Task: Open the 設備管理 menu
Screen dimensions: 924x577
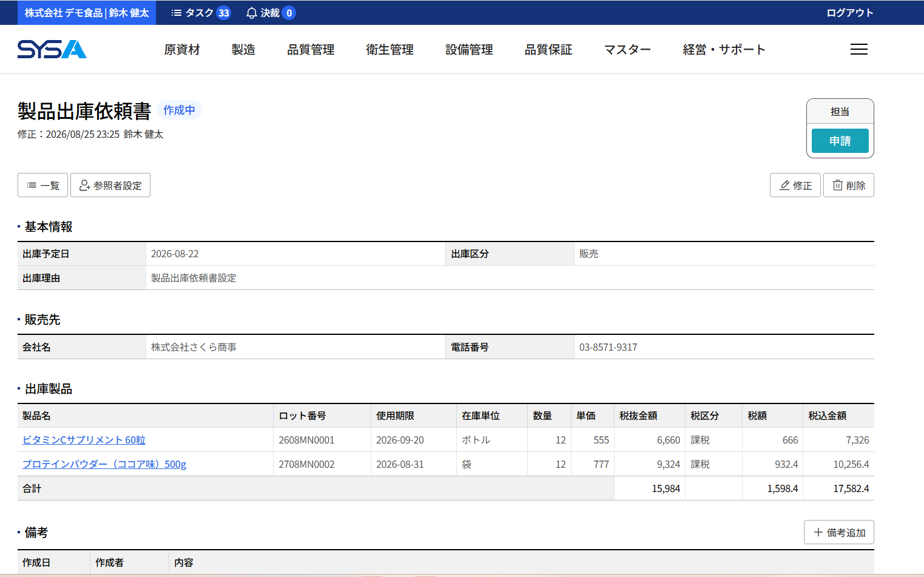Action: pyautogui.click(x=469, y=50)
